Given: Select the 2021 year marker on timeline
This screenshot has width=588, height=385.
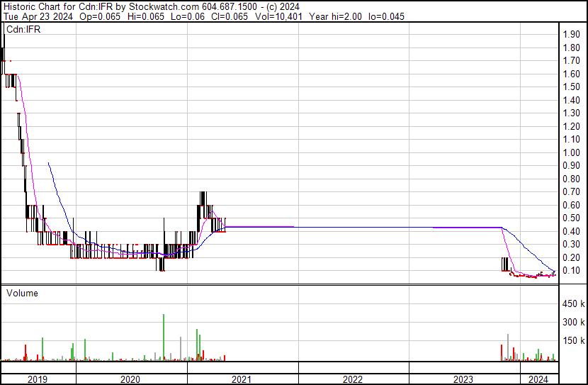Looking at the screenshot, I should coord(242,379).
